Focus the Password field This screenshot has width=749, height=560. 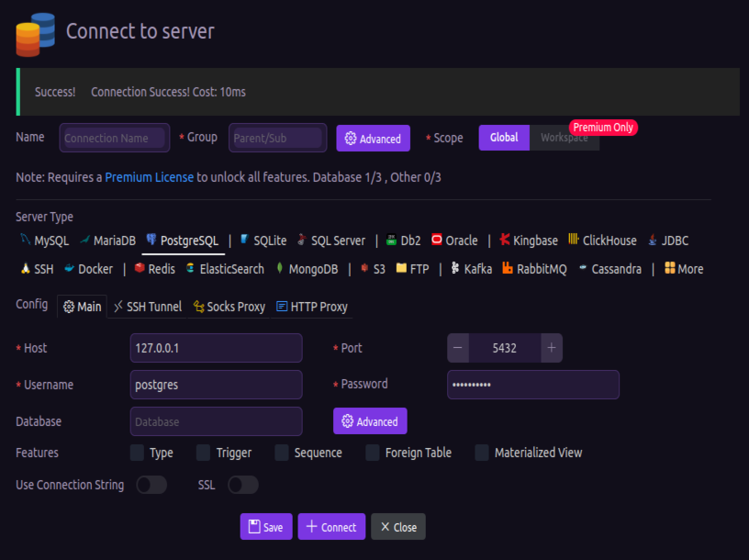533,385
